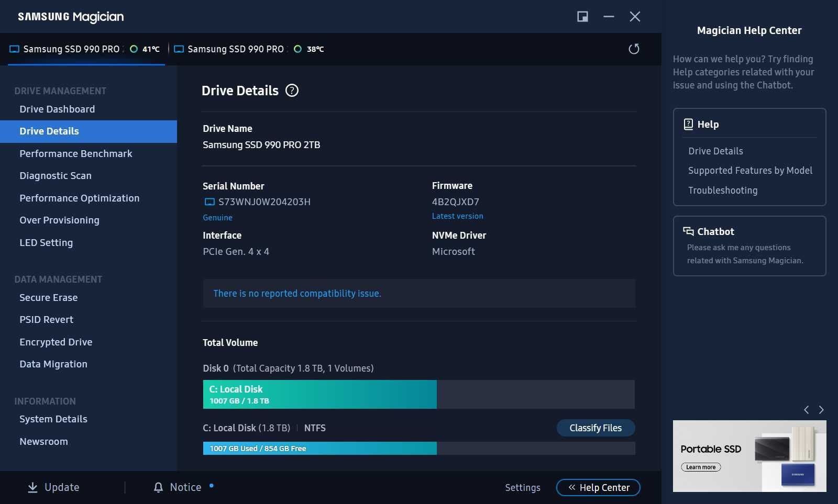The width and height of the screenshot is (838, 504).
Task: Select Over Provisioning in sidebar
Action: [59, 220]
